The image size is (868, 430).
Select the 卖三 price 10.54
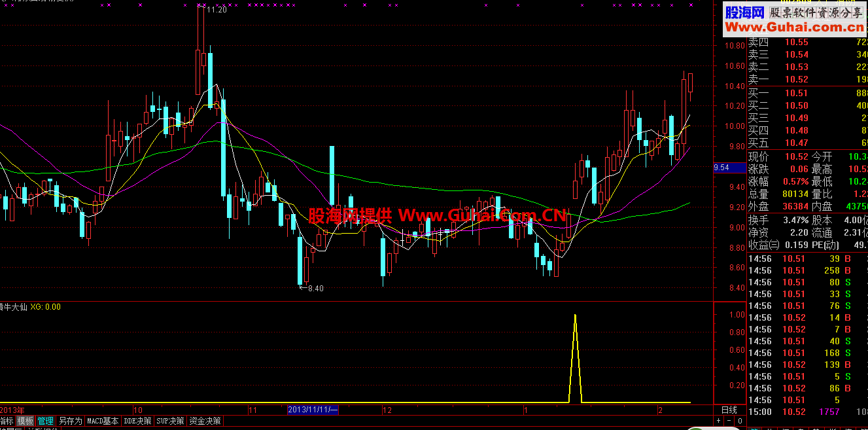pos(797,55)
